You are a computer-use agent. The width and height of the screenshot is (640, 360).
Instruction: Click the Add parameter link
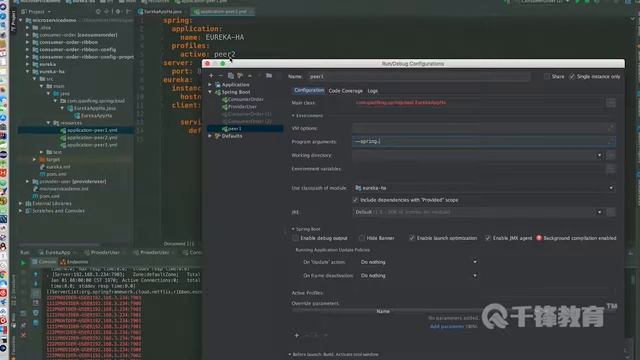(x=447, y=326)
